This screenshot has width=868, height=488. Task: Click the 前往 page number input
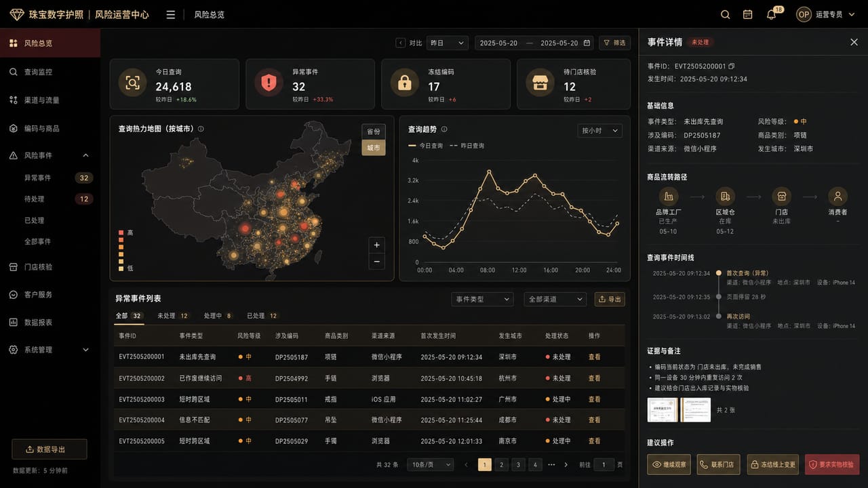(604, 465)
